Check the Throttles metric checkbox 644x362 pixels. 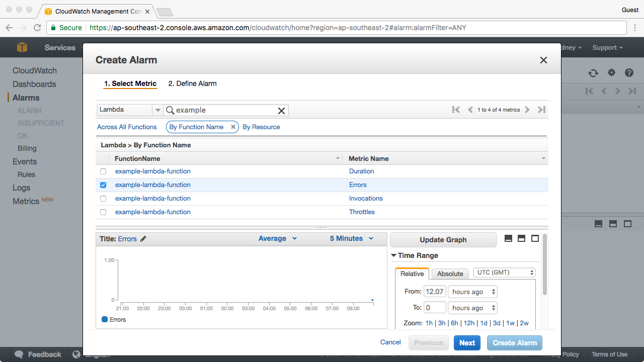[x=103, y=212]
